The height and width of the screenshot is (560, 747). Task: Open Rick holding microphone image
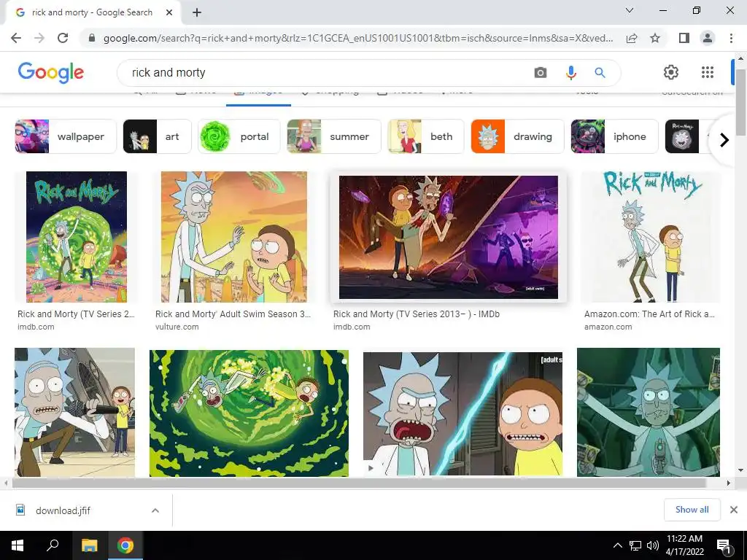point(75,412)
